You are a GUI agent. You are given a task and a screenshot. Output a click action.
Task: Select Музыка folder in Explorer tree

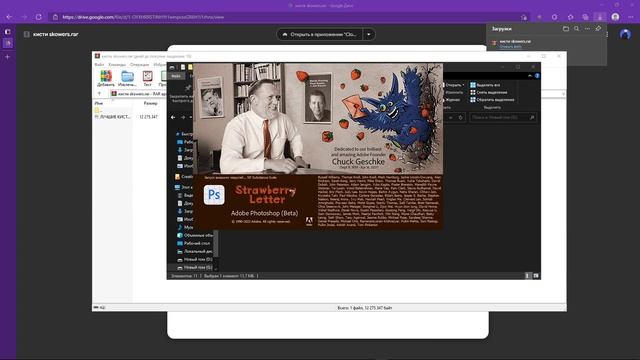pos(185,227)
